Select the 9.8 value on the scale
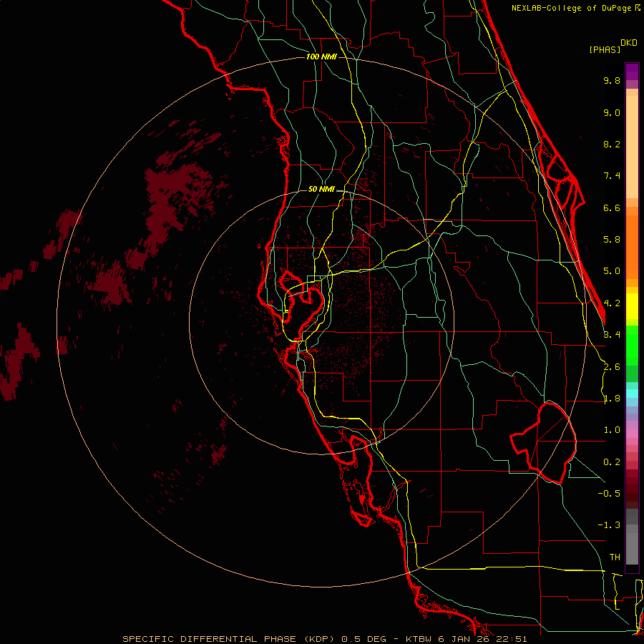Screen dimensions: 644x644 pyautogui.click(x=612, y=80)
